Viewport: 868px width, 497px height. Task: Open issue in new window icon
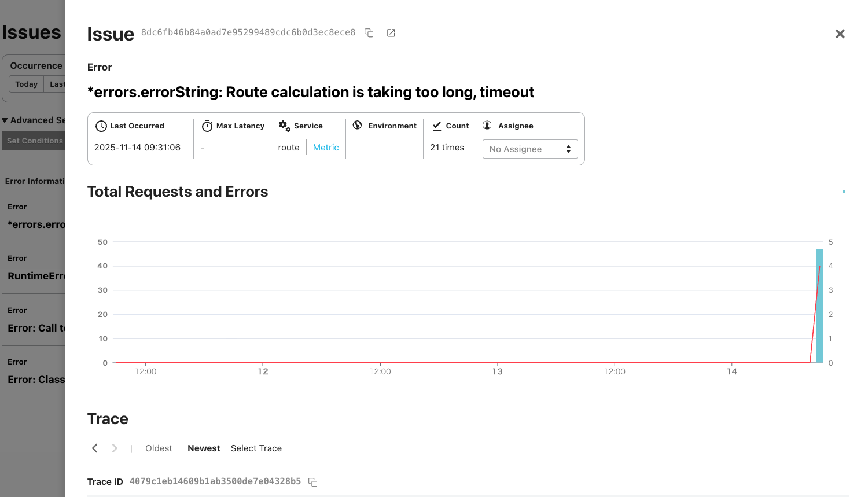391,33
